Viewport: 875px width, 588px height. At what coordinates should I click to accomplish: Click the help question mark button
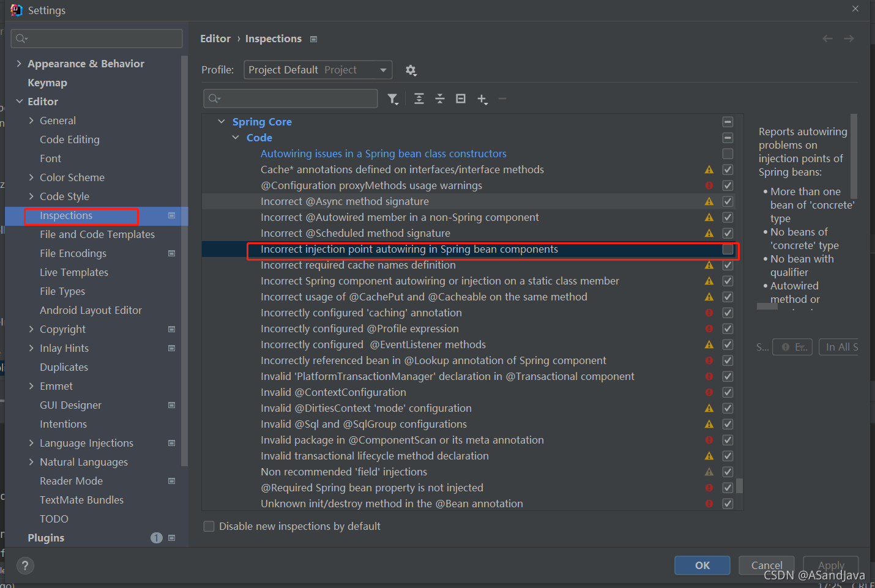25,566
